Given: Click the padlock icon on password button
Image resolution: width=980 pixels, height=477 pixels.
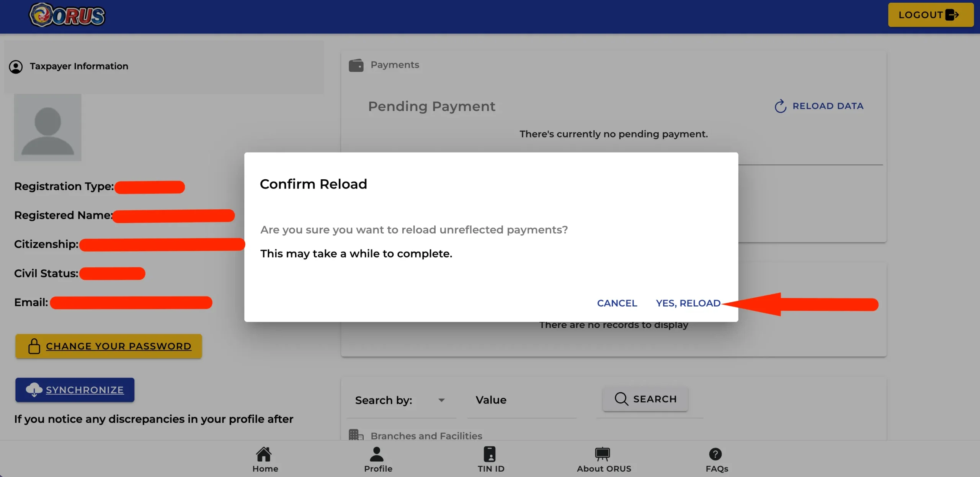Looking at the screenshot, I should point(34,346).
